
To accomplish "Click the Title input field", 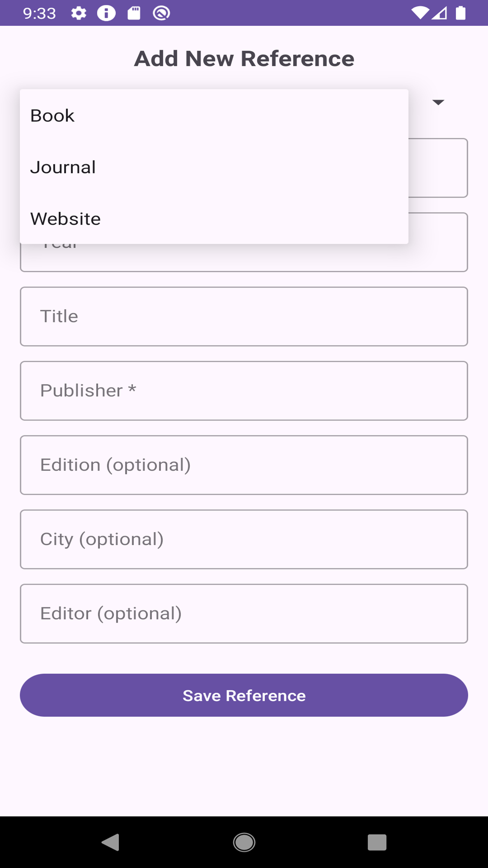I will point(244,316).
